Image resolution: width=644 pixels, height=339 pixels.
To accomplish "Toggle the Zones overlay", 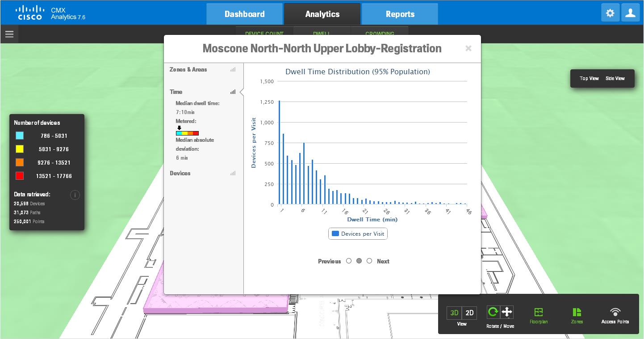I will click(577, 315).
